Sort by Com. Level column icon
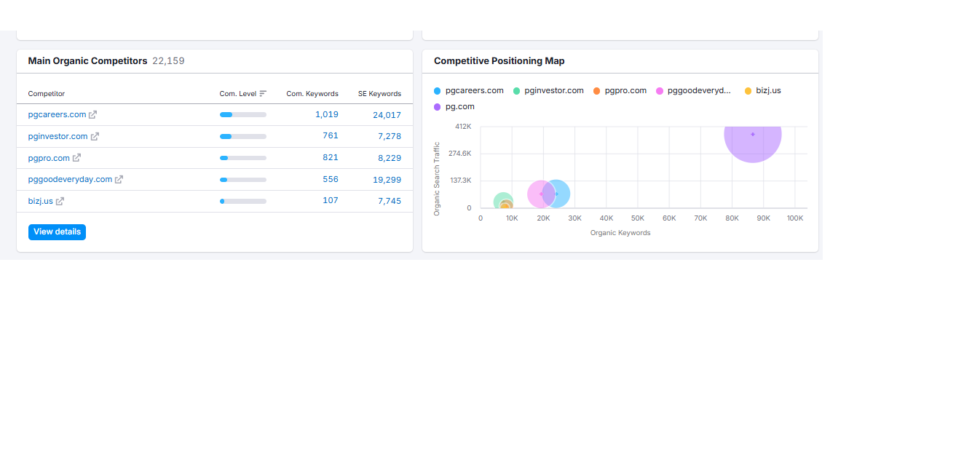 point(263,94)
